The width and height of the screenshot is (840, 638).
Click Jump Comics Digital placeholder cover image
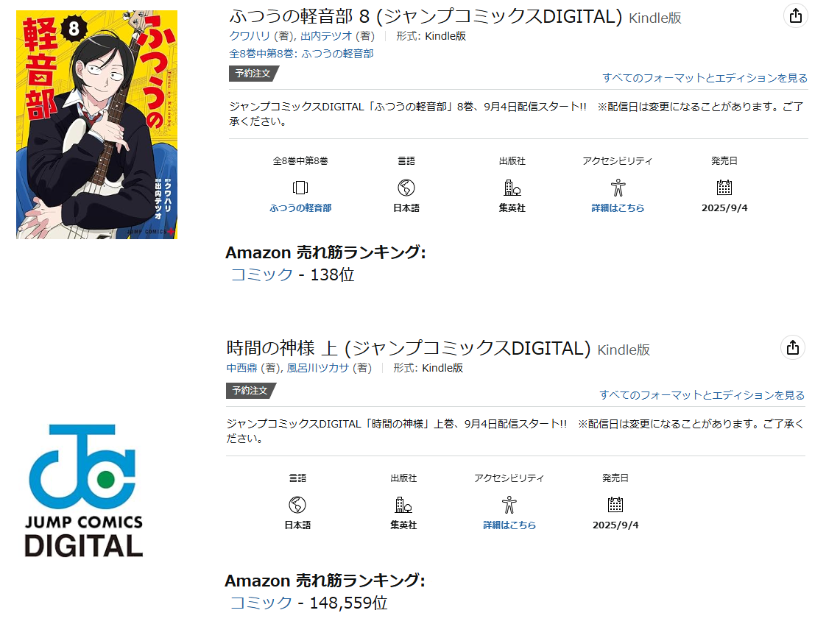point(84,491)
